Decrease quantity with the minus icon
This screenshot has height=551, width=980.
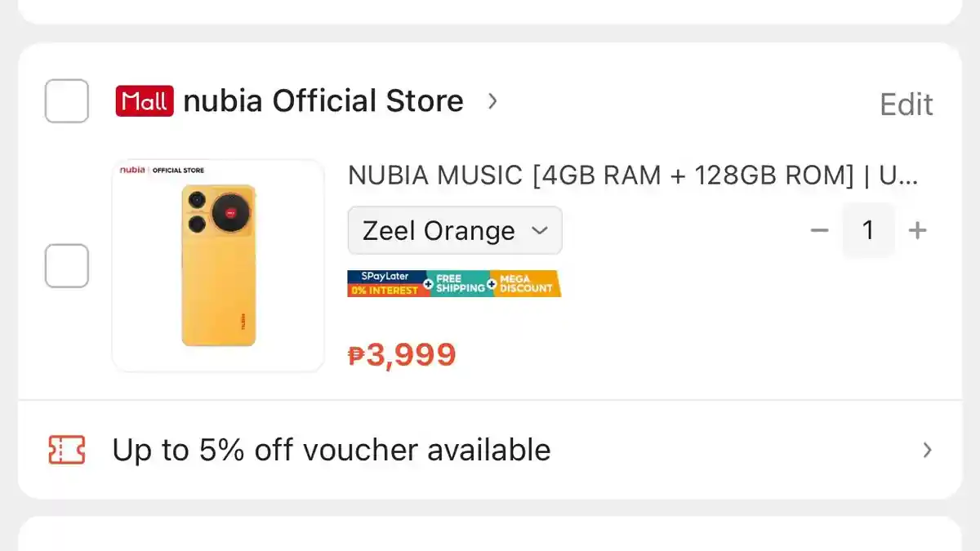coord(819,230)
